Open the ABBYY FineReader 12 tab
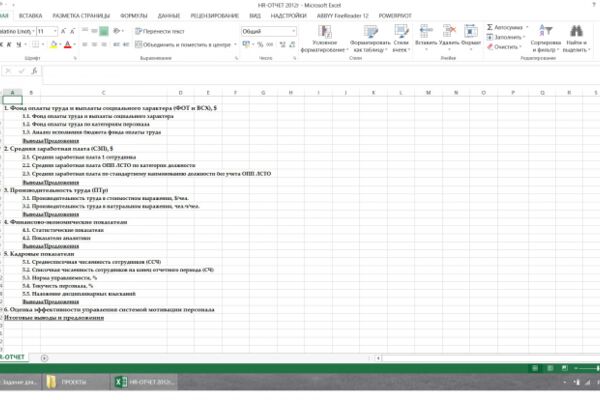 [342, 16]
